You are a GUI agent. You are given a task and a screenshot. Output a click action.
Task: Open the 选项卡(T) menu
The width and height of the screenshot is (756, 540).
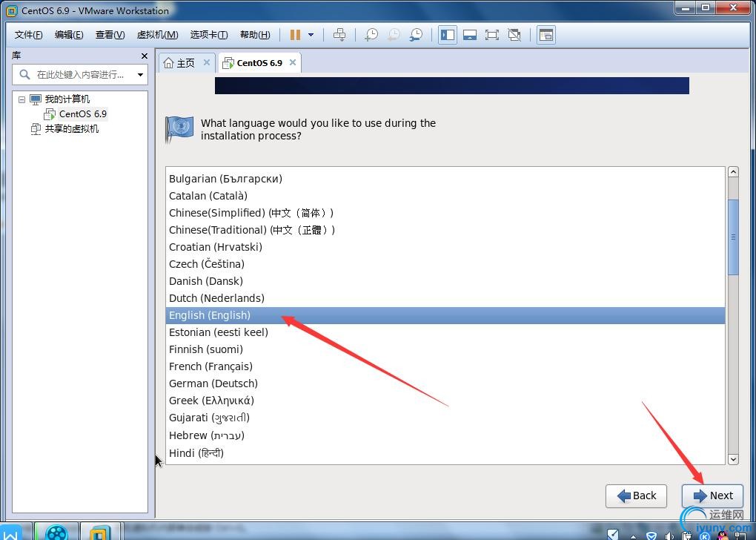click(x=209, y=35)
